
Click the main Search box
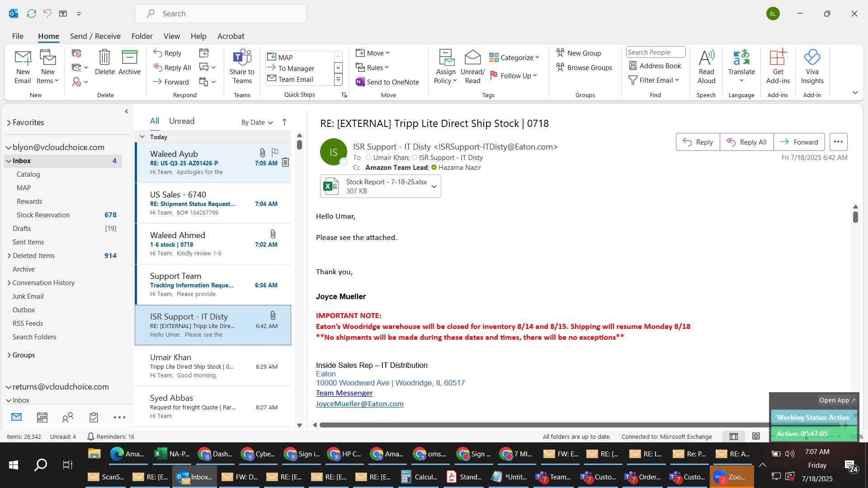[221, 14]
